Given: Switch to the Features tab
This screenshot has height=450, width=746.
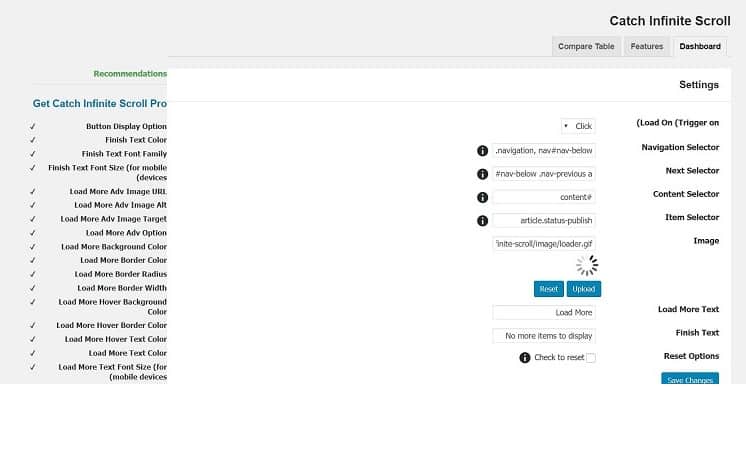Looking at the screenshot, I should coord(647,47).
